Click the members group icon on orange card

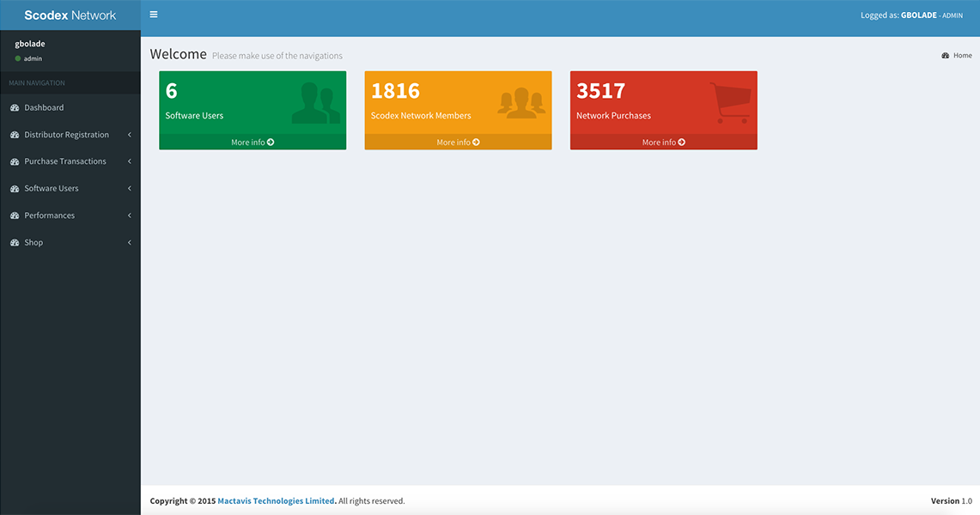[x=521, y=103]
